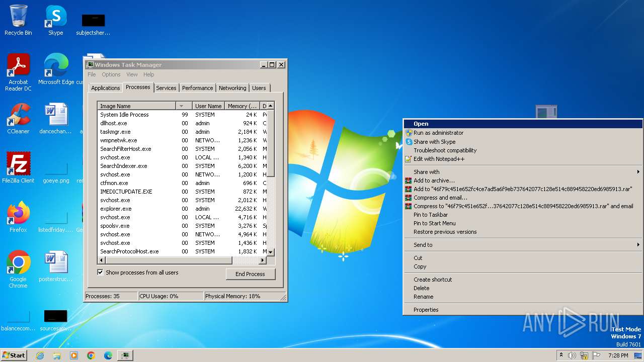Select the explorer.exe process row

pos(182,209)
